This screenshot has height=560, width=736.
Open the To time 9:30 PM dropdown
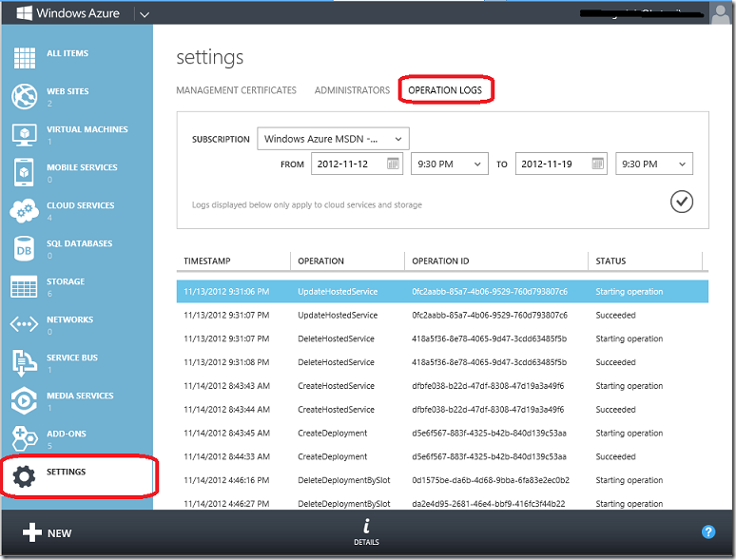click(654, 164)
